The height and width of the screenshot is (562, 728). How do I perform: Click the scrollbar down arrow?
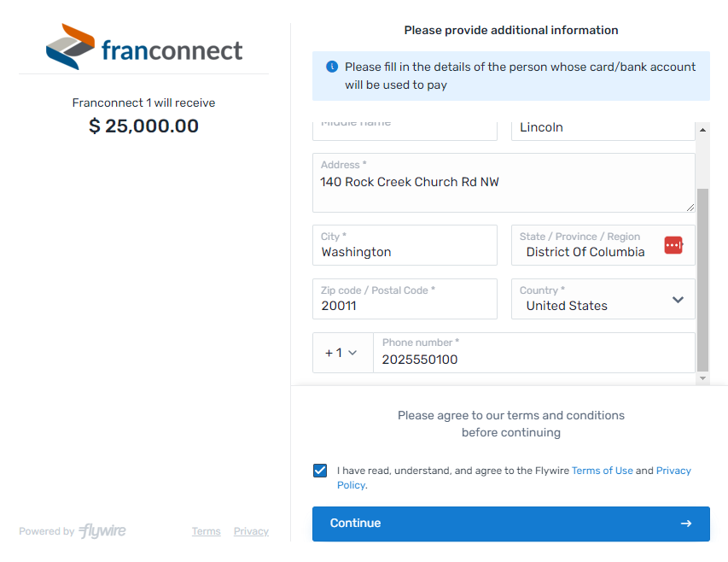click(x=702, y=378)
